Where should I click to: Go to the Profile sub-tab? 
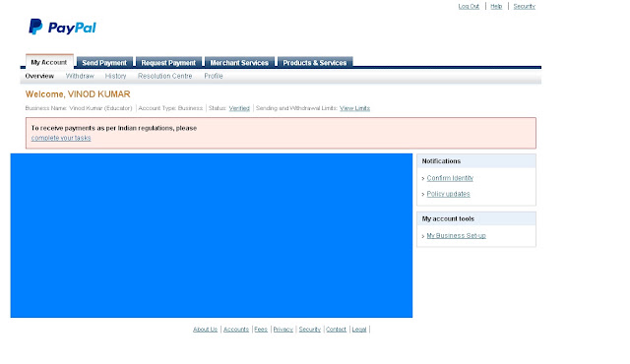[x=214, y=76]
